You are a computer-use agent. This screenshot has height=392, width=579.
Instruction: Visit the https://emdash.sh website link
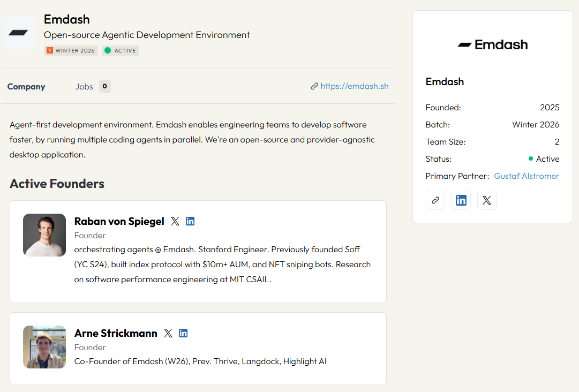[354, 86]
